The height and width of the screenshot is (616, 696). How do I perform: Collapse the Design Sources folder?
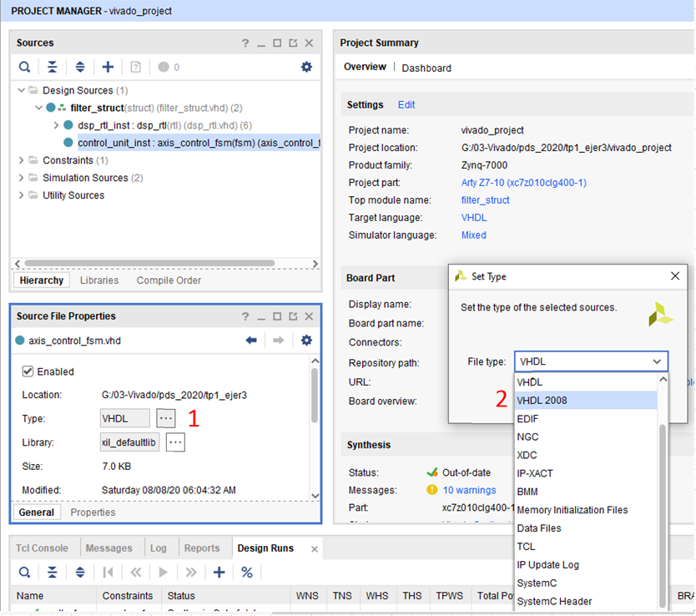point(21,90)
